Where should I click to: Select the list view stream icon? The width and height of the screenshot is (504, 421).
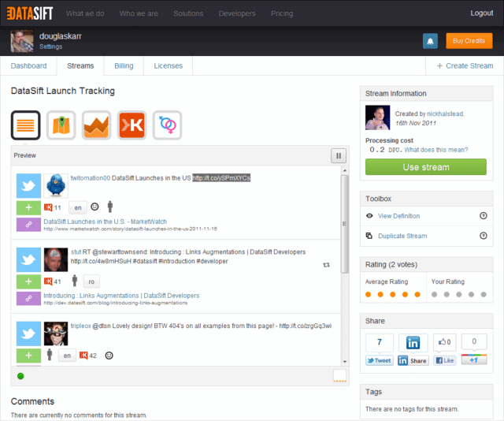click(26, 125)
